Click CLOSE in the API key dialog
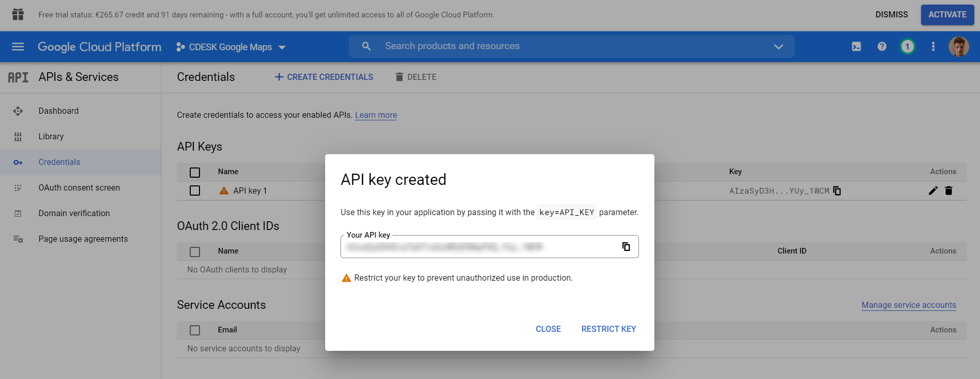 [548, 329]
